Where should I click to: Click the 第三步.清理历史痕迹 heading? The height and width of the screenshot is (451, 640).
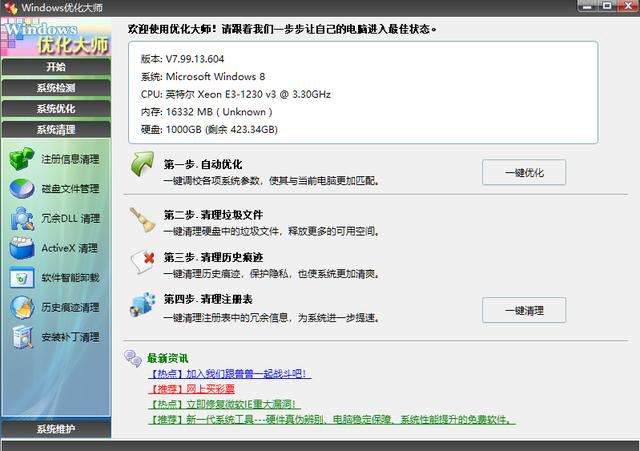213,257
